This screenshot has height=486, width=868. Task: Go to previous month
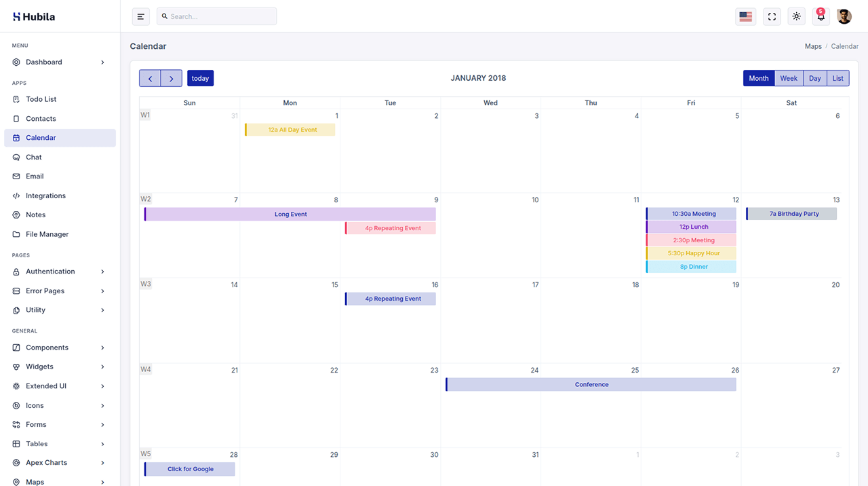point(150,78)
